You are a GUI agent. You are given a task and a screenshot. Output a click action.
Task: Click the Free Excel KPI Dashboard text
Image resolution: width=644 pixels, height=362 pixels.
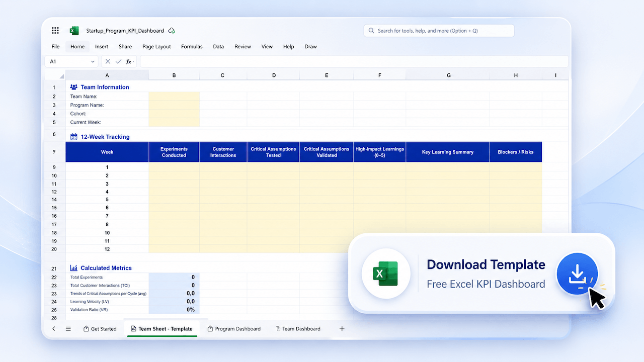click(x=486, y=284)
